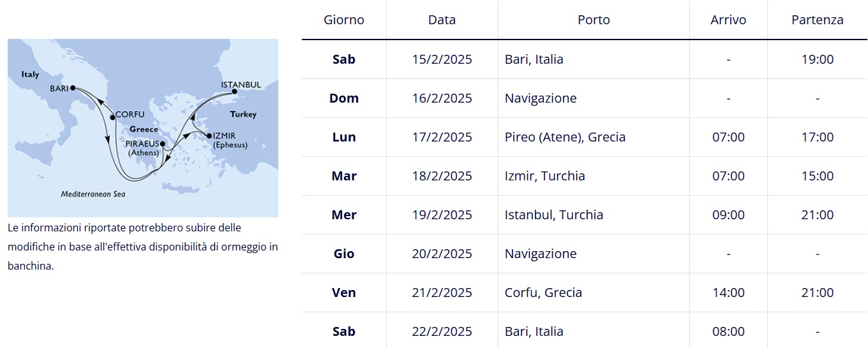The height and width of the screenshot is (348, 868).
Task: Click the Partenza column header
Action: tap(818, 20)
